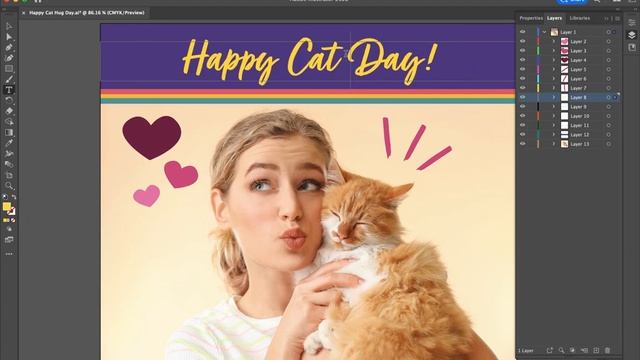This screenshot has width=640, height=360.
Task: Click target circle for Layer 4
Action: (609, 60)
